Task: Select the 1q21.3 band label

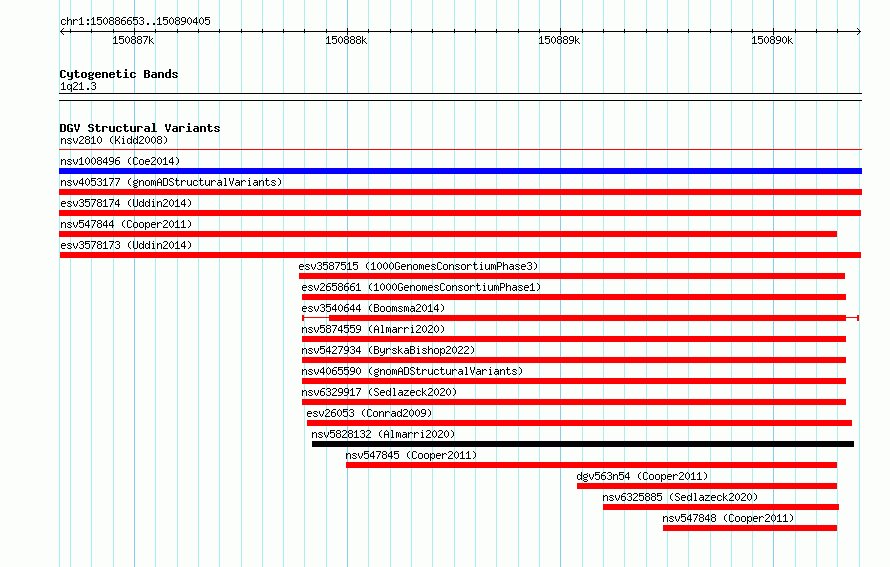Action: (x=78, y=86)
